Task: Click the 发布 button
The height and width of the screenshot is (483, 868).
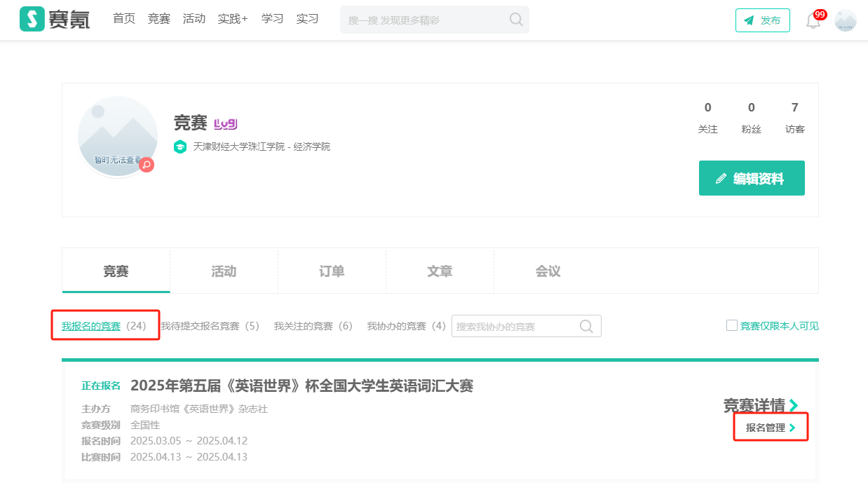Action: [x=762, y=20]
